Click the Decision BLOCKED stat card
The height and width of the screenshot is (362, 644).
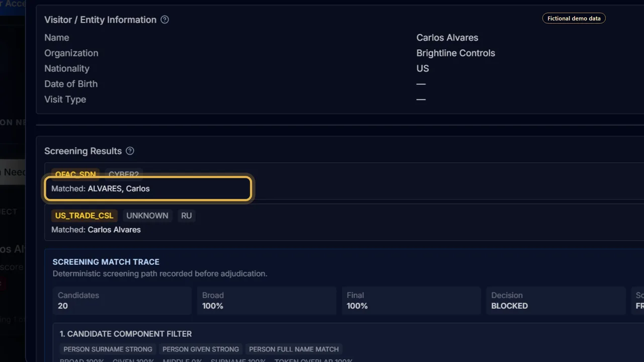pyautogui.click(x=555, y=301)
